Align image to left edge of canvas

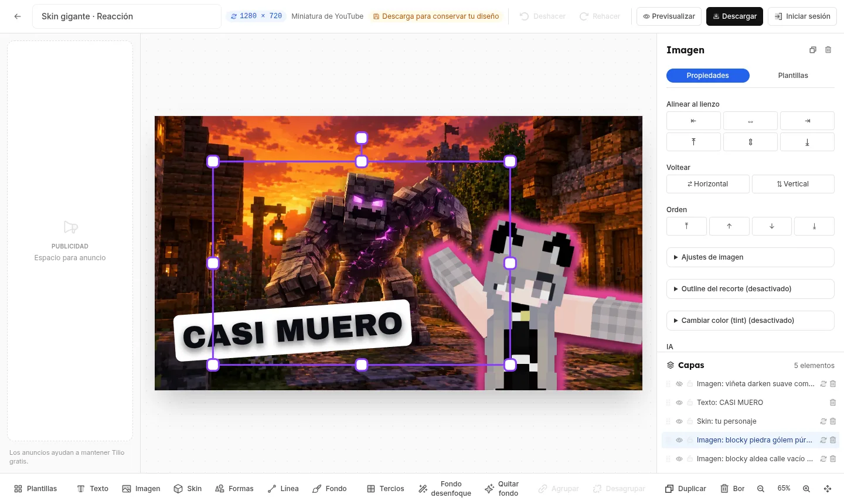tap(693, 121)
